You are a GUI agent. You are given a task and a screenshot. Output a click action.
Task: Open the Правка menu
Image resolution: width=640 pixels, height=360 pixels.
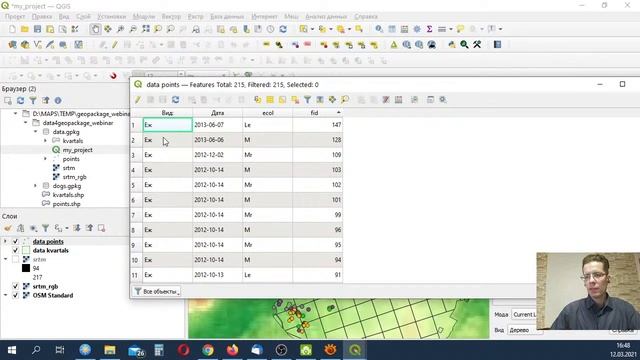pyautogui.click(x=42, y=17)
